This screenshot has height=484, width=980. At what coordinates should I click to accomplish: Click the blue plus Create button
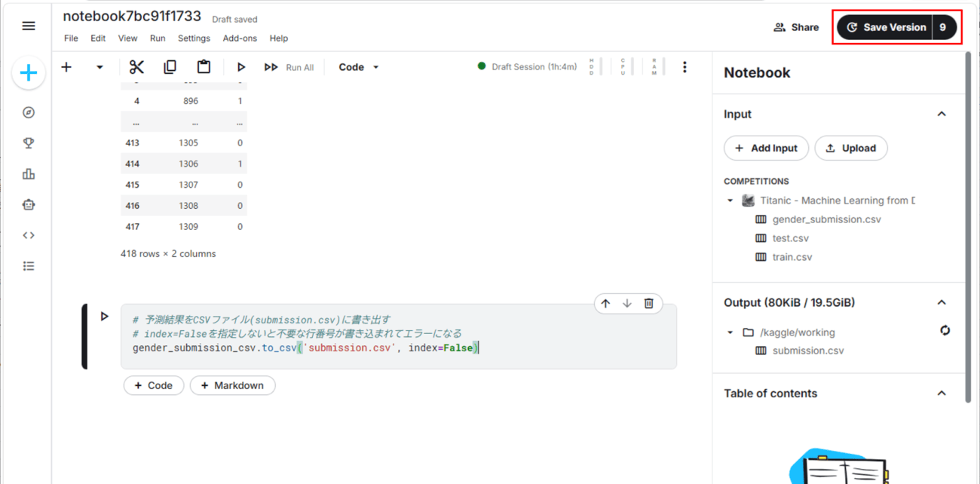pyautogui.click(x=29, y=72)
